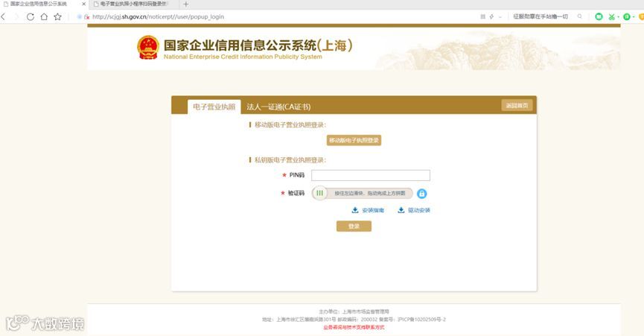Viewport: 644px width, 336px height.
Task: Click the blue lock icon beside the captcha slider
Action: click(x=422, y=194)
